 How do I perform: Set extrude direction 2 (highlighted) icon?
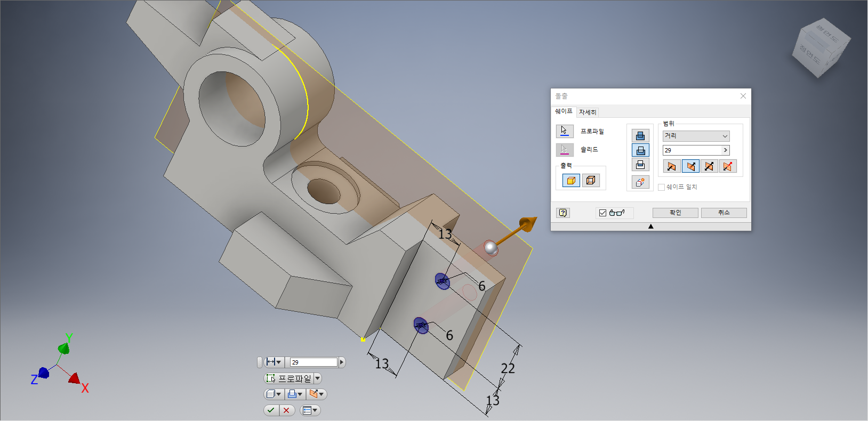pyautogui.click(x=690, y=166)
